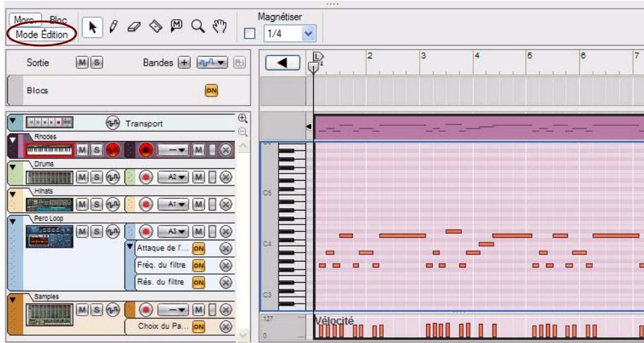Viewport: 644px width, 343px height.
Task: Click the Hihats device icon
Action: coord(50,204)
